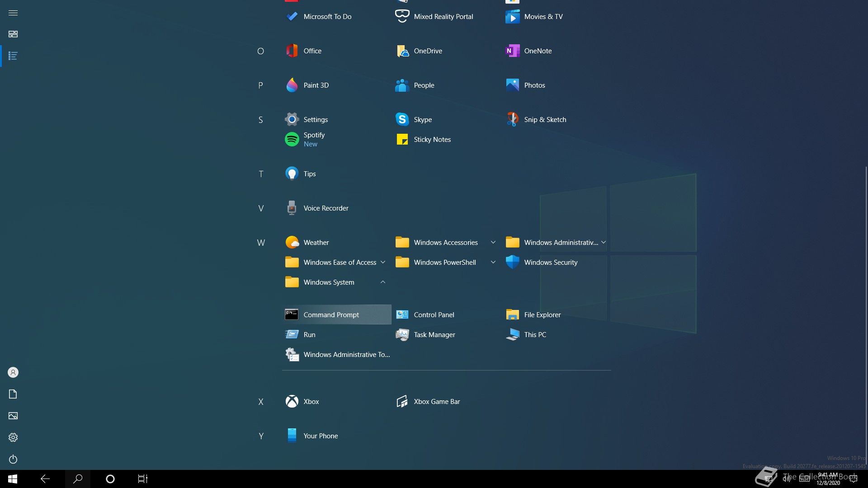Open the volume control in system tray
This screenshot has width=868, height=488.
787,479
